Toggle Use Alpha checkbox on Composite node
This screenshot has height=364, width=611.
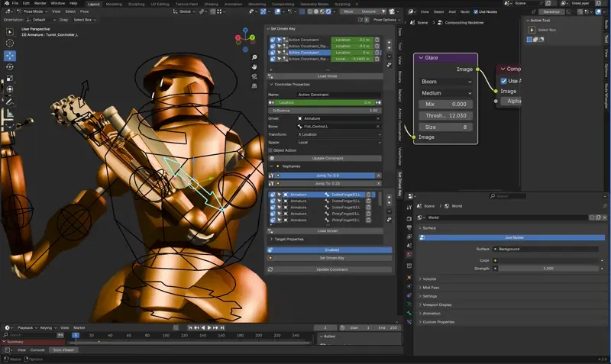[x=503, y=81]
